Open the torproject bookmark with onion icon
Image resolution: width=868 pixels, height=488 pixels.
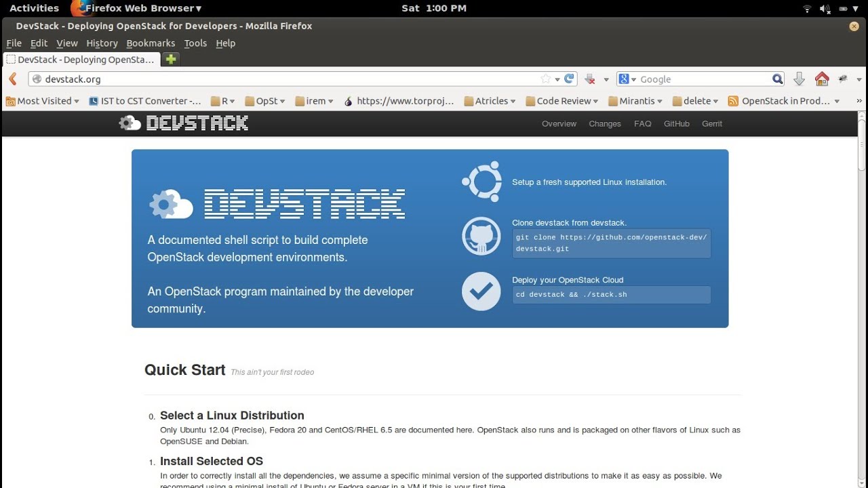point(399,101)
